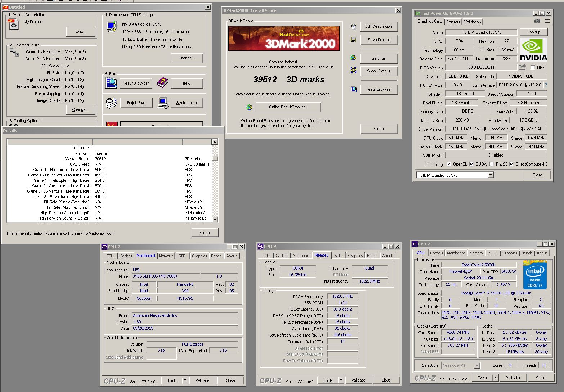This screenshot has height=392, width=564.
Task: Click the magnifier ResultBrowser icon in Run section
Action: click(111, 83)
